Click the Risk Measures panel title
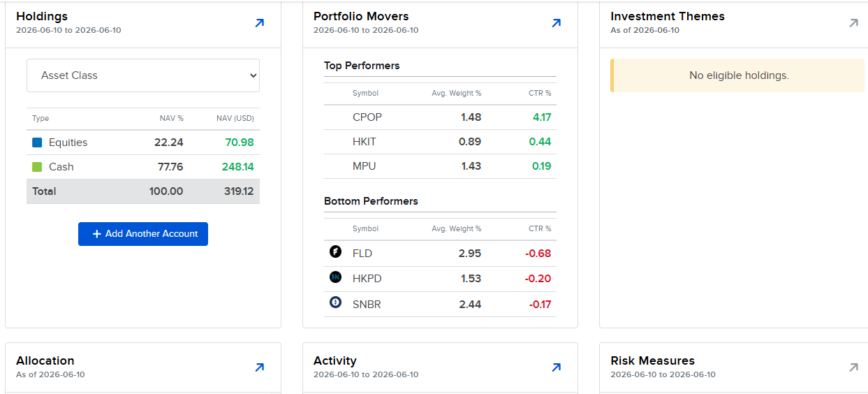868x394 pixels. click(x=653, y=360)
